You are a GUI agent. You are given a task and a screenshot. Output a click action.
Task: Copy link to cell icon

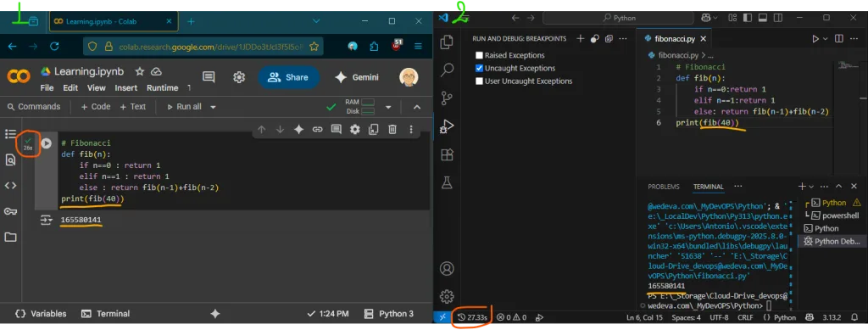tap(317, 130)
